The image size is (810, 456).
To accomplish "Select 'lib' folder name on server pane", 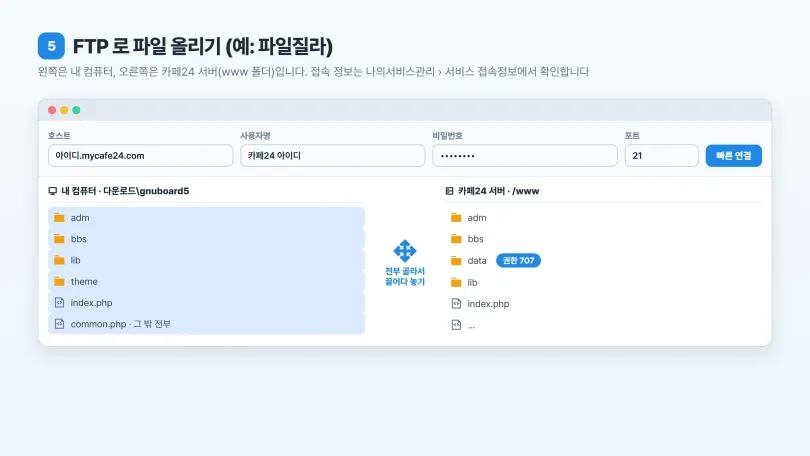I will pos(472,282).
